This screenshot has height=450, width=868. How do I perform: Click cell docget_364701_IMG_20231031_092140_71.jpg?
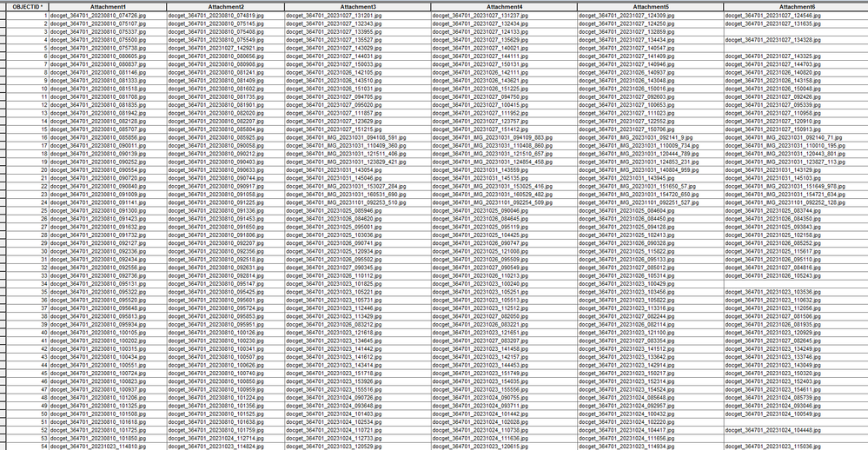pyautogui.click(x=796, y=137)
